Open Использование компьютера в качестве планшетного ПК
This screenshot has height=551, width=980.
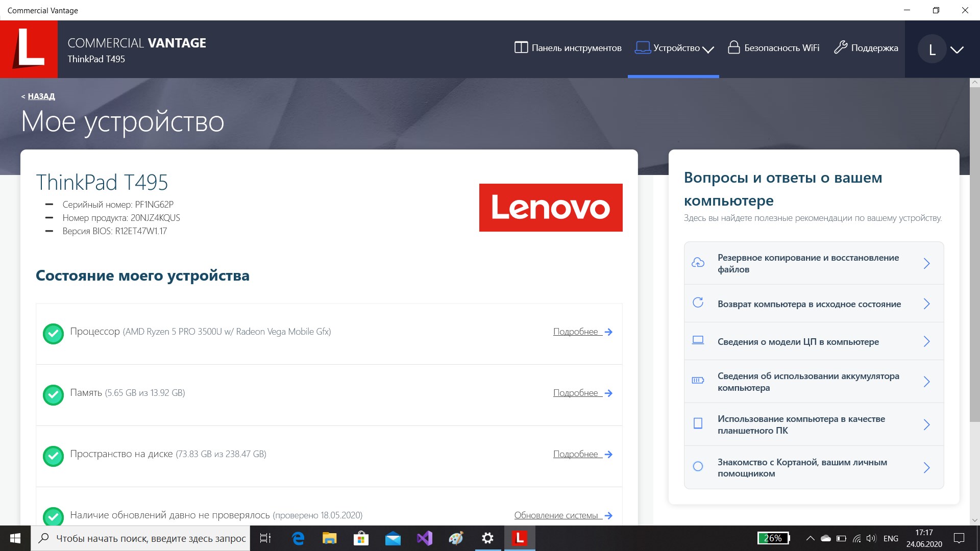point(814,424)
